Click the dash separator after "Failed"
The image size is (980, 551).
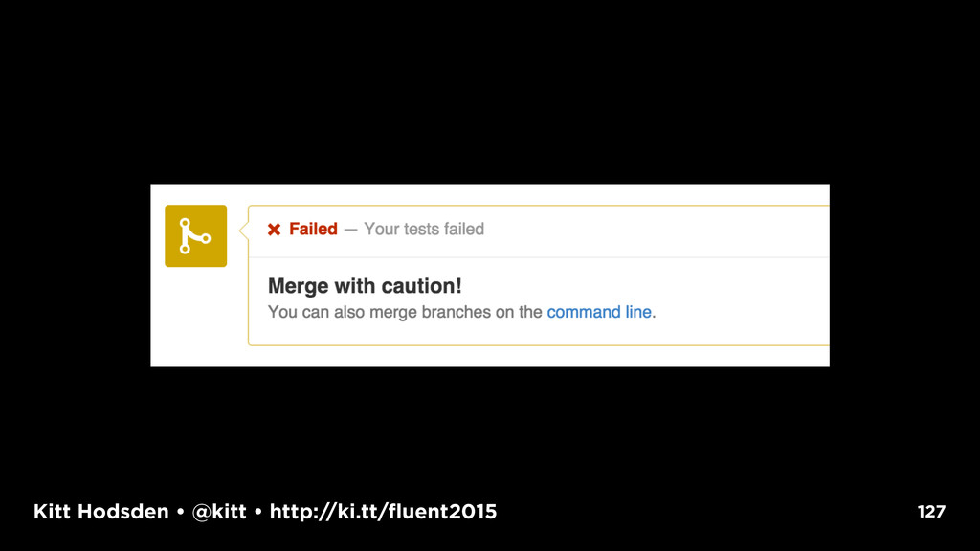(x=350, y=230)
